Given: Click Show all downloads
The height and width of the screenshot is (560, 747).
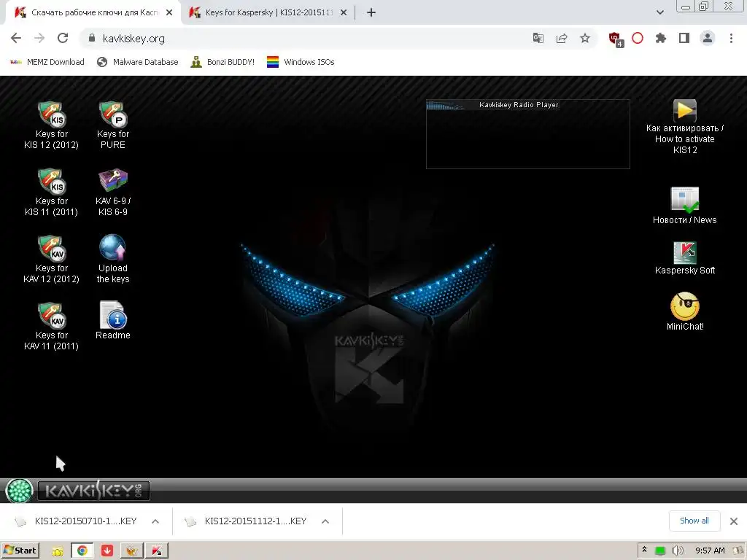Looking at the screenshot, I should tap(694, 521).
